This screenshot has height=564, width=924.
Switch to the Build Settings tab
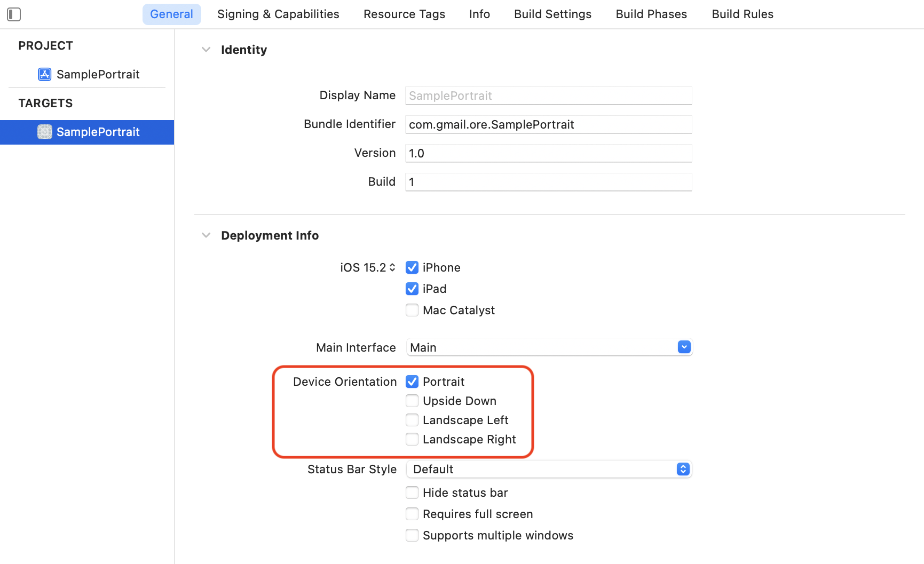click(552, 14)
